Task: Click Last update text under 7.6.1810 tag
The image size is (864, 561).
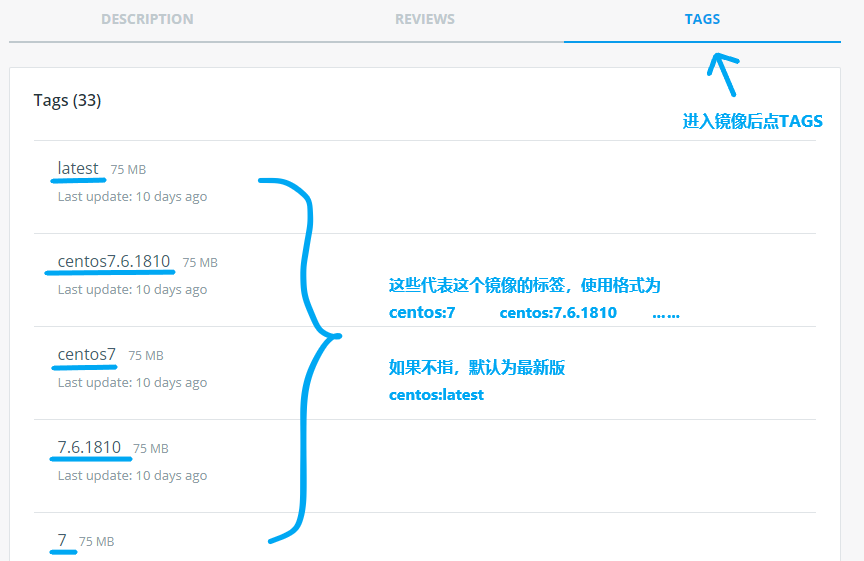Action: point(132,476)
